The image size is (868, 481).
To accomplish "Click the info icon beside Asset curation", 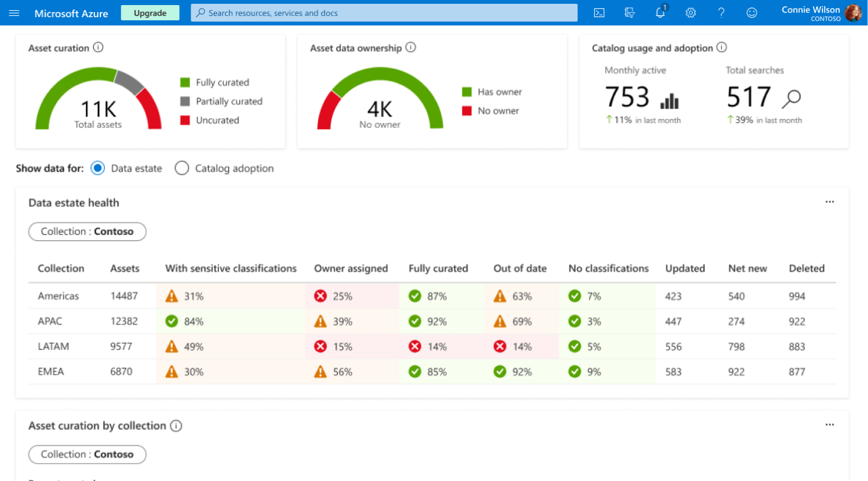I will coord(98,47).
